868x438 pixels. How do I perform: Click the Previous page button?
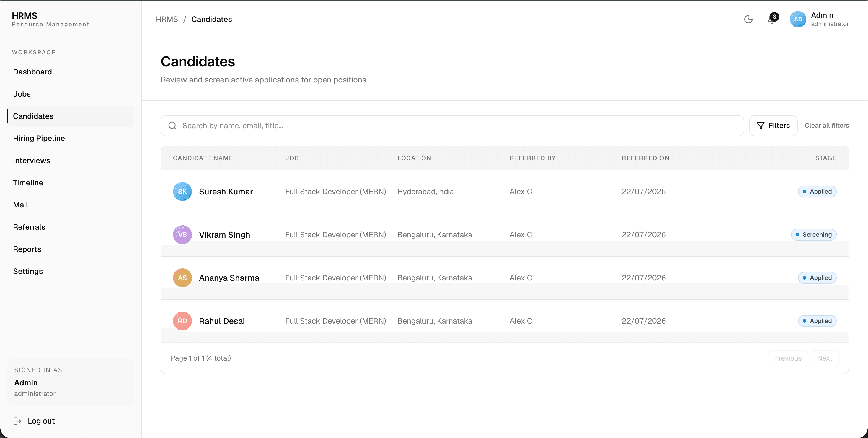[787, 358]
